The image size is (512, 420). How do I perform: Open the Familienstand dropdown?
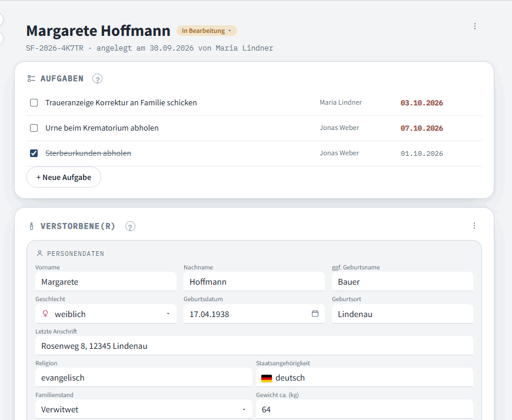pyautogui.click(x=144, y=409)
